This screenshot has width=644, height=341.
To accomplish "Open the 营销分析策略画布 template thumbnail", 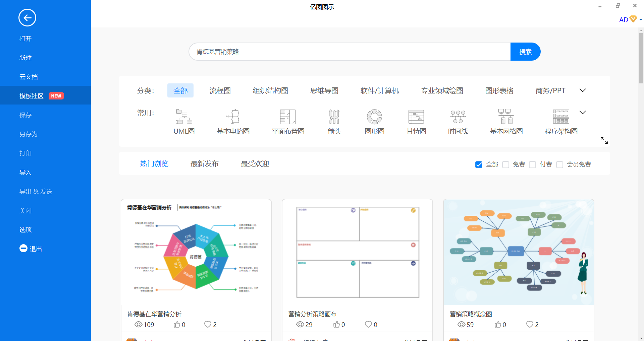I will click(x=357, y=252).
